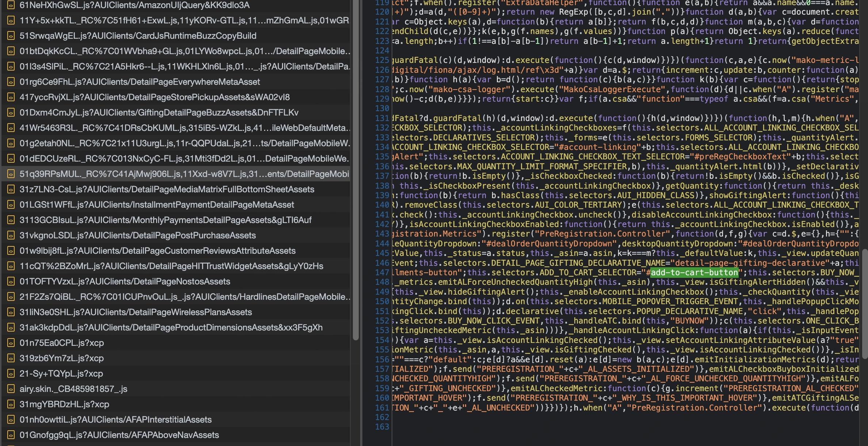Click the file icon for 01TOFTYVzxL.js DetailPageNostosAssets
The width and height of the screenshot is (868, 446).
pos(11,281)
